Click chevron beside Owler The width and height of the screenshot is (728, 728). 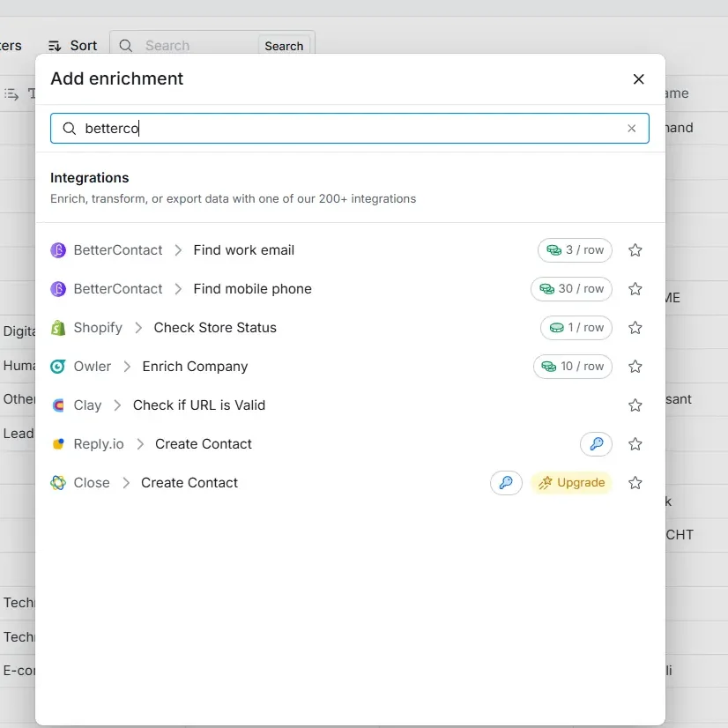[x=127, y=367]
